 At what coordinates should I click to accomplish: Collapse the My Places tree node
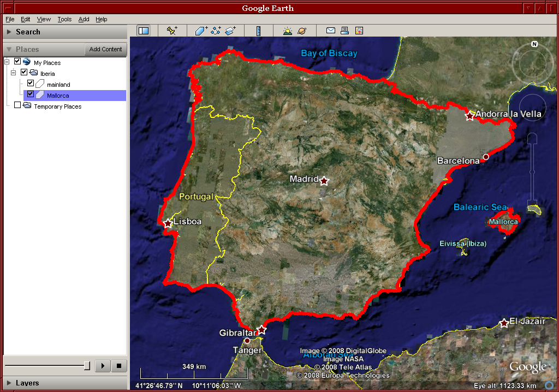7,62
